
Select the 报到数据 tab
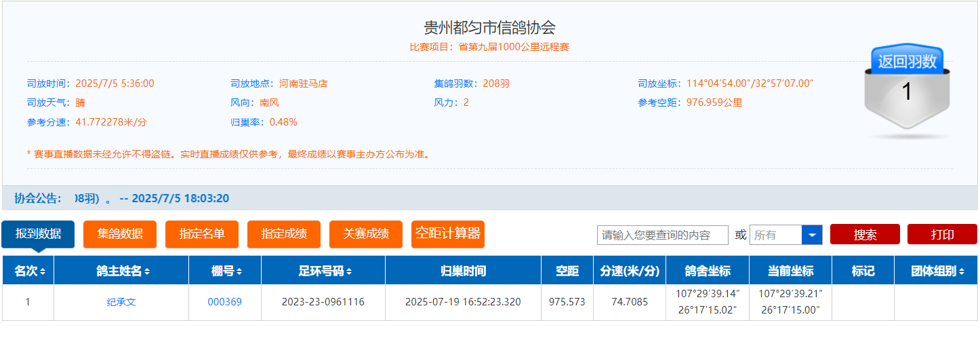(x=38, y=234)
